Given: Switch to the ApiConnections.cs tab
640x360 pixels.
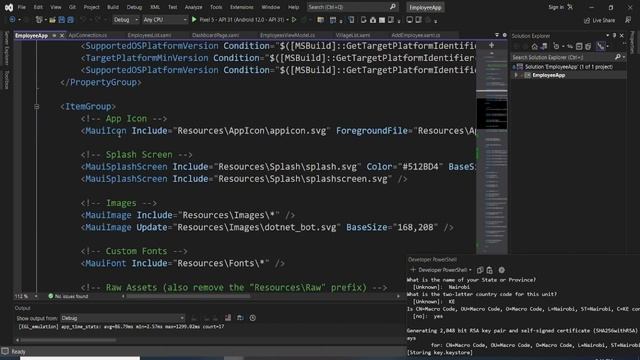Looking at the screenshot, I should [88, 36].
